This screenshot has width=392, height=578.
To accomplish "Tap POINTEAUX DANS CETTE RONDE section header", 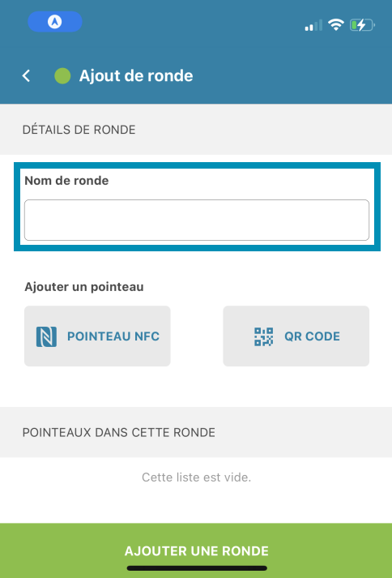I will [118, 432].
